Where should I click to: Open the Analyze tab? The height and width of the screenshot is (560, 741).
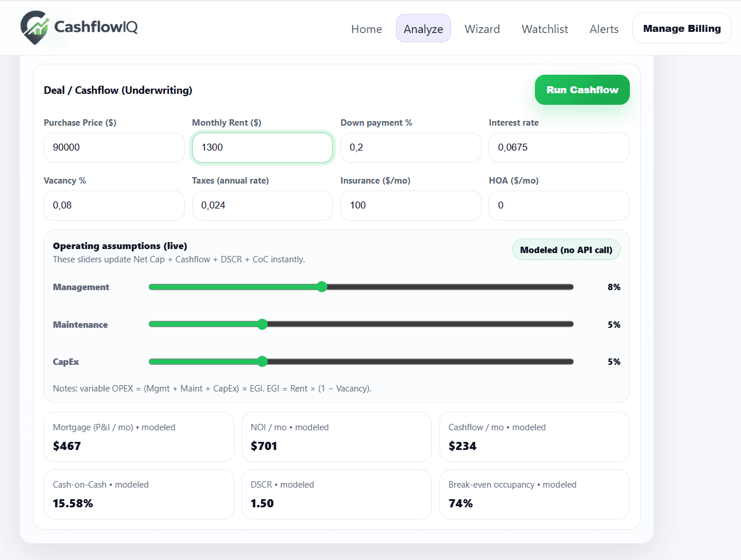(x=423, y=28)
